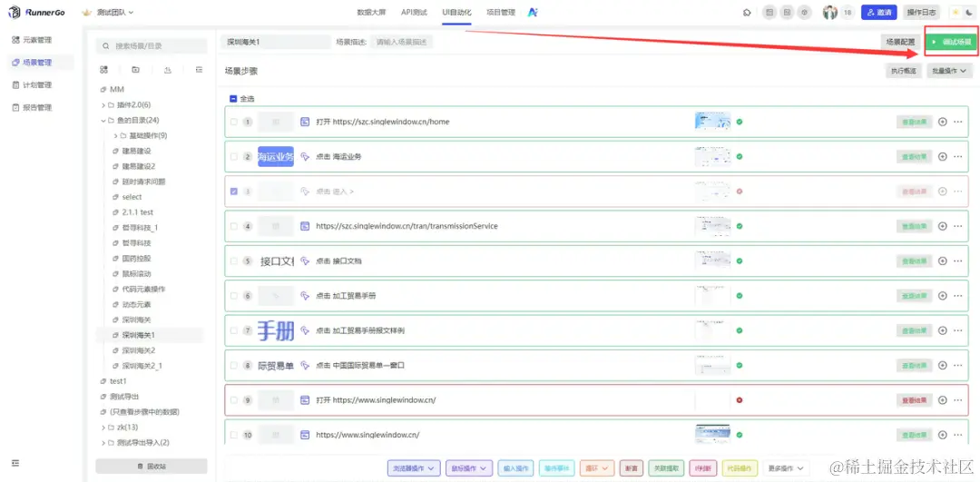Open the screenshot thumbnail on step 1

tap(712, 122)
